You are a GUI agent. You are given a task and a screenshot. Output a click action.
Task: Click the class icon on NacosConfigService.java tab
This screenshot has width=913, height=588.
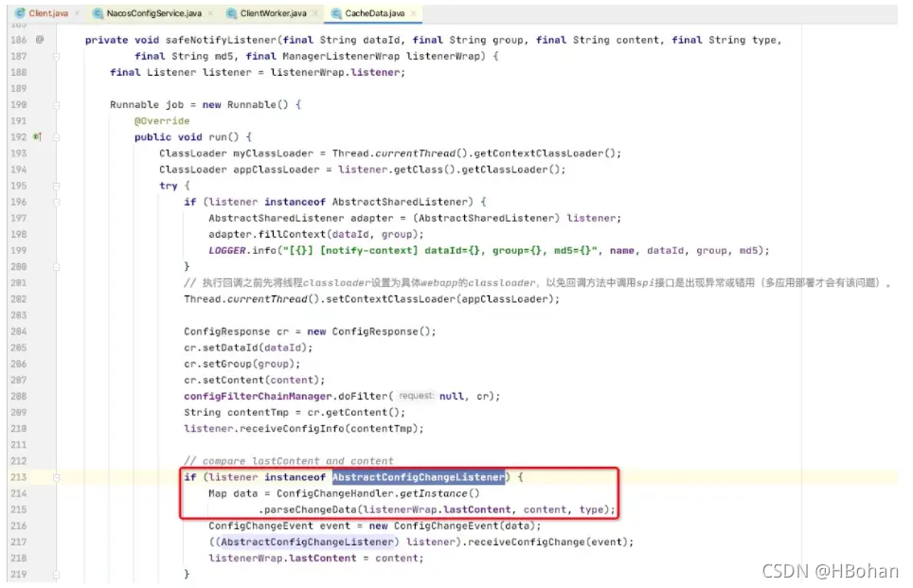(98, 13)
